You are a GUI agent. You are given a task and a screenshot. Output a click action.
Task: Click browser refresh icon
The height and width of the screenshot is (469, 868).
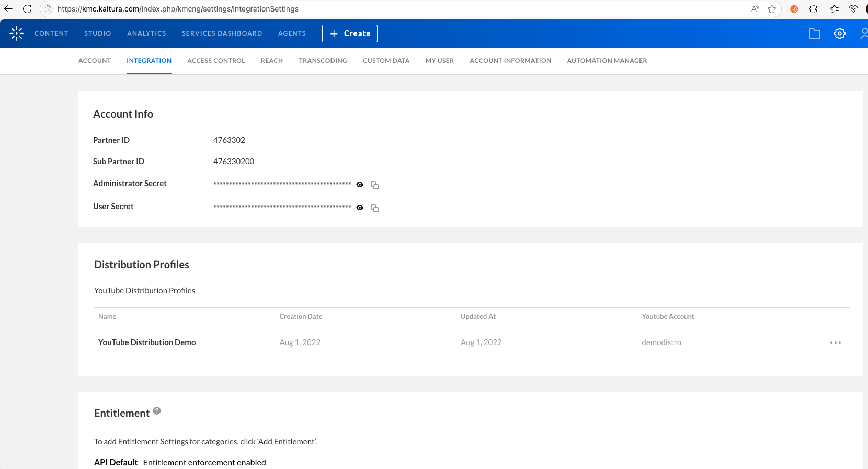[x=27, y=9]
